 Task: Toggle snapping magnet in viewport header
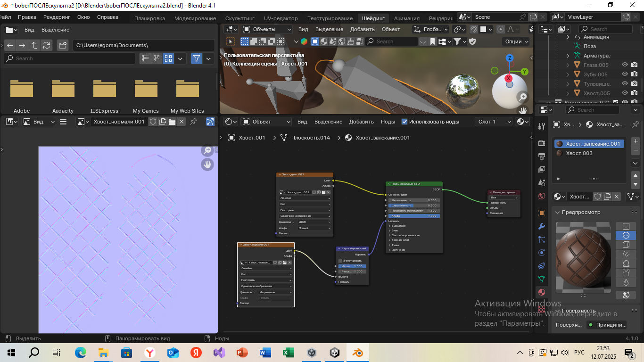474,29
